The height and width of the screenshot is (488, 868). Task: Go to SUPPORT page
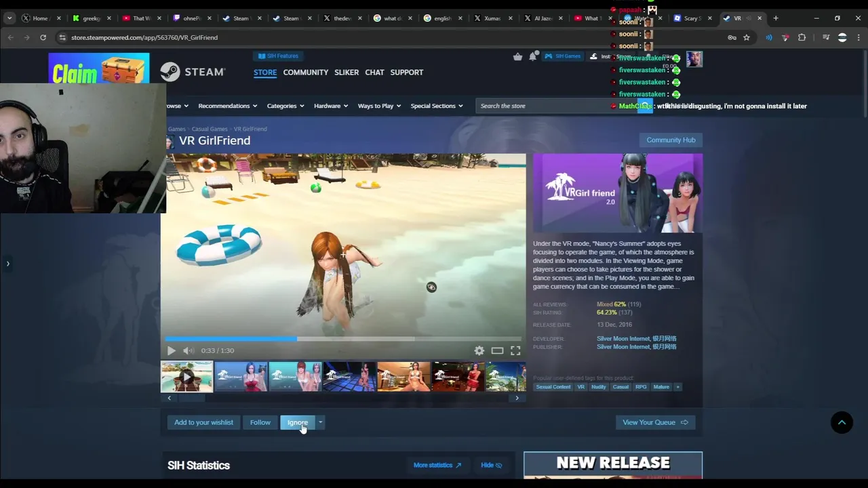[x=407, y=72]
